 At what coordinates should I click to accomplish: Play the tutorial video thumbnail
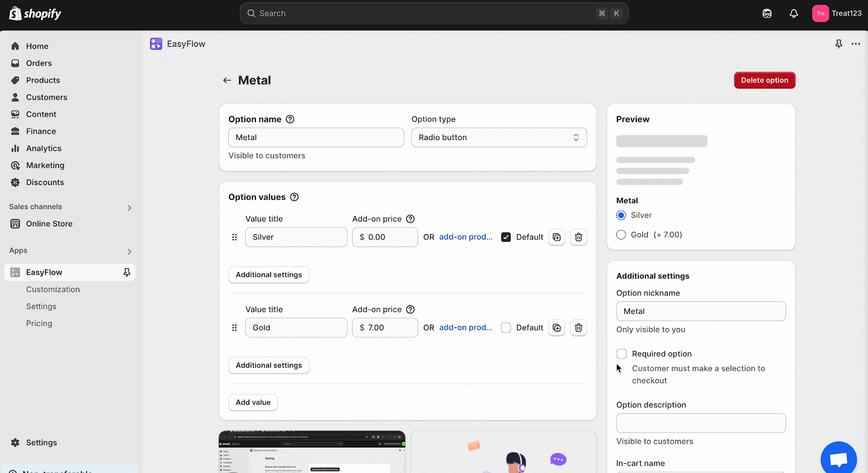pyautogui.click(x=312, y=452)
